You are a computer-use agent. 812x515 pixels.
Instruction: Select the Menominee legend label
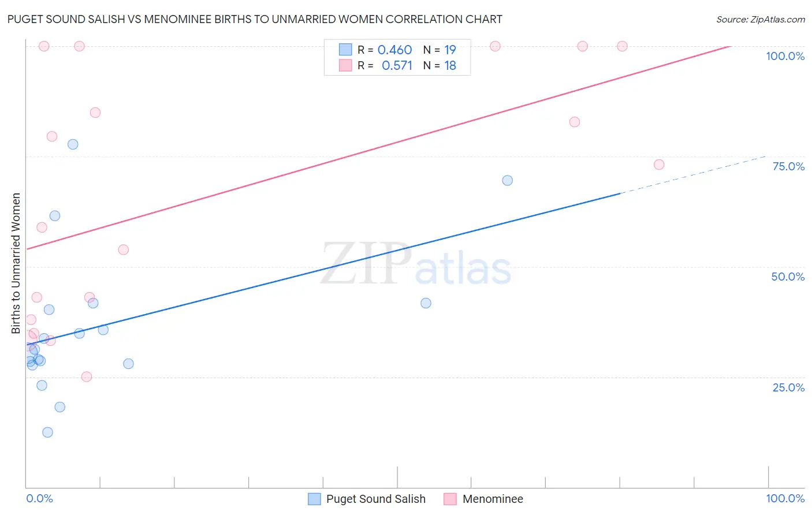pos(493,499)
